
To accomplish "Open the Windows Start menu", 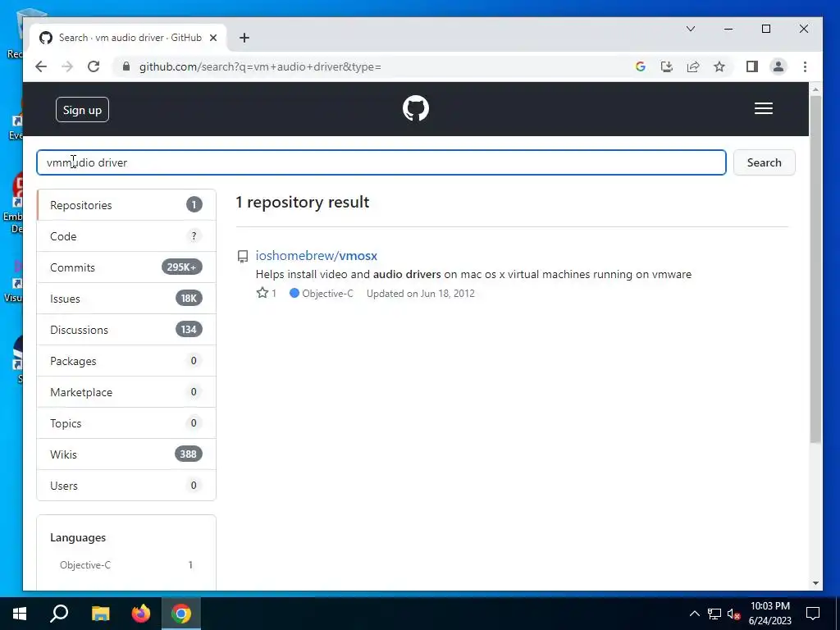I will point(20,614).
